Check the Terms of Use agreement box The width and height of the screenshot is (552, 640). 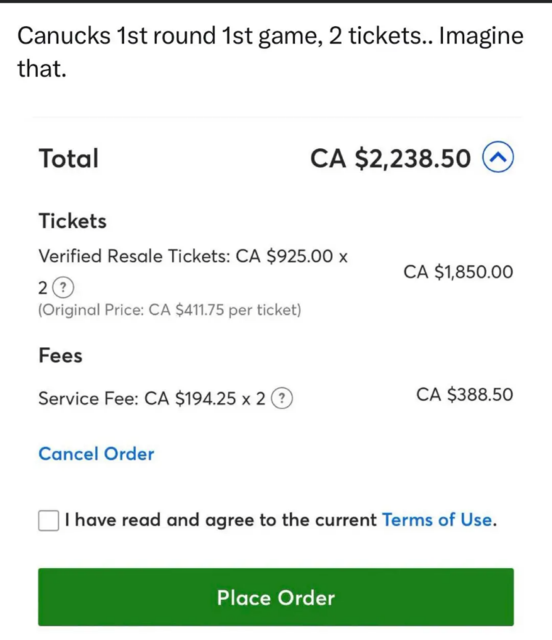pos(49,520)
